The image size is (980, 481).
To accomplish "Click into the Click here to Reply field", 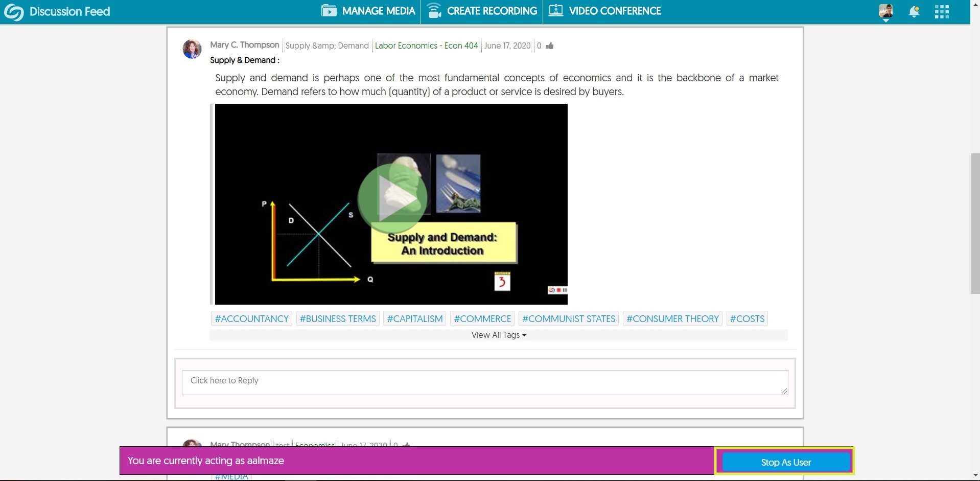I will coord(485,382).
